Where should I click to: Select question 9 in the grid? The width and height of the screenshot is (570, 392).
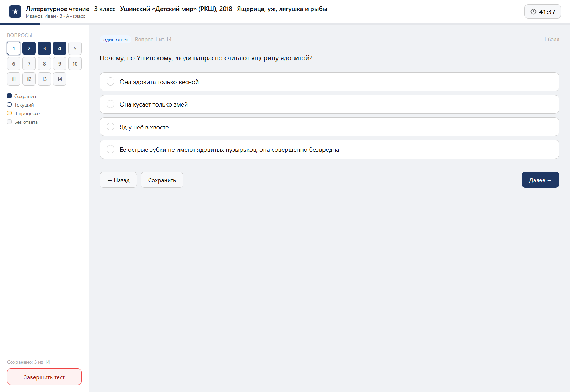(x=59, y=64)
